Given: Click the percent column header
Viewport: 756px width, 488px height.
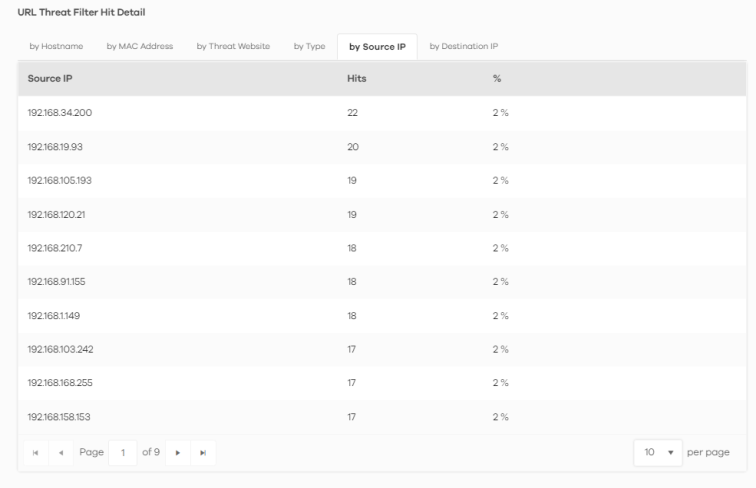Looking at the screenshot, I should point(497,78).
